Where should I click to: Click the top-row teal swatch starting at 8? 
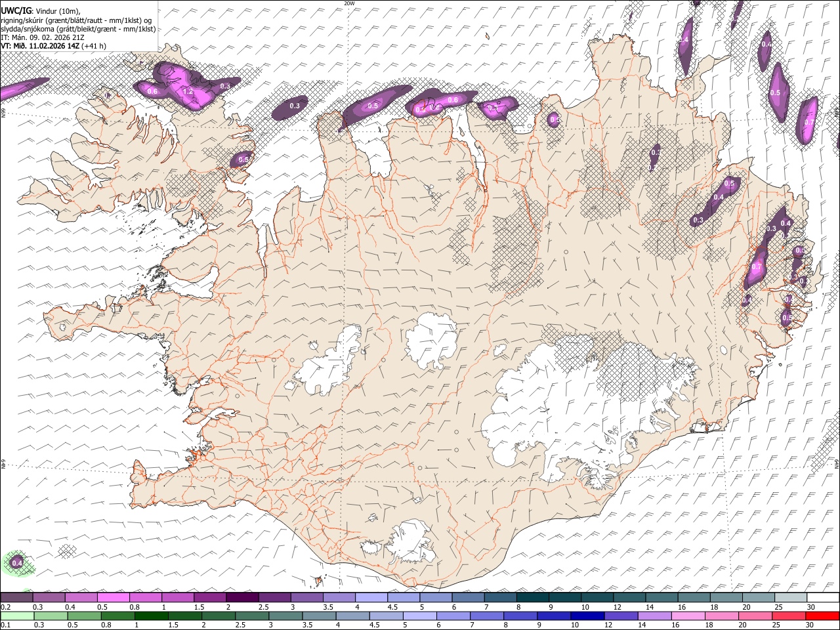(x=532, y=597)
